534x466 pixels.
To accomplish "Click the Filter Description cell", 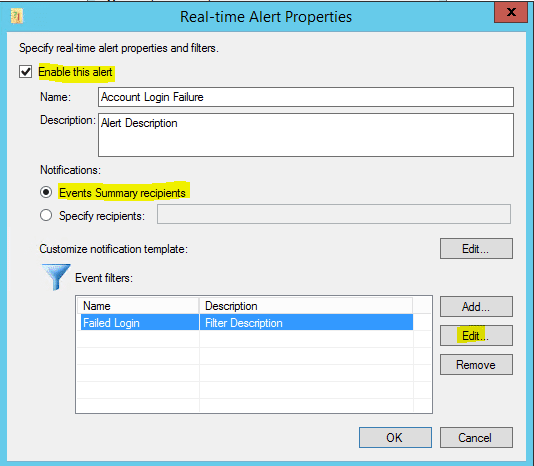I will click(306, 322).
